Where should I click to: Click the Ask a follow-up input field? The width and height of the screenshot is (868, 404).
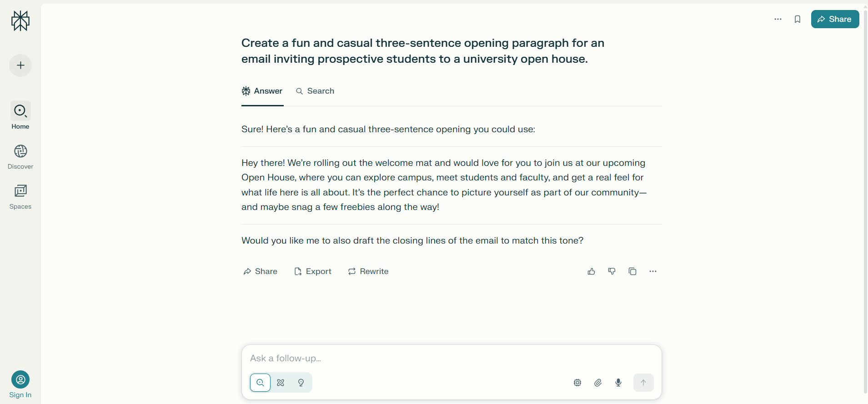tap(409, 358)
